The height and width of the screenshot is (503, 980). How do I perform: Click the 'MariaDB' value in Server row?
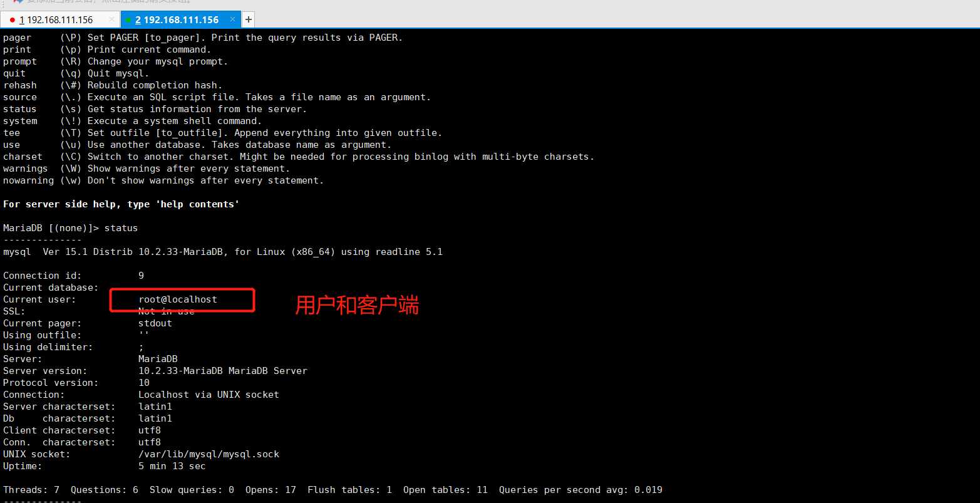pyautogui.click(x=158, y=359)
